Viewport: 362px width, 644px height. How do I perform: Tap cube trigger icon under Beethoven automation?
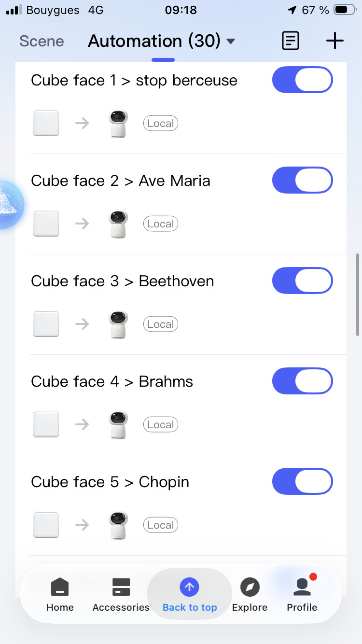click(x=46, y=324)
